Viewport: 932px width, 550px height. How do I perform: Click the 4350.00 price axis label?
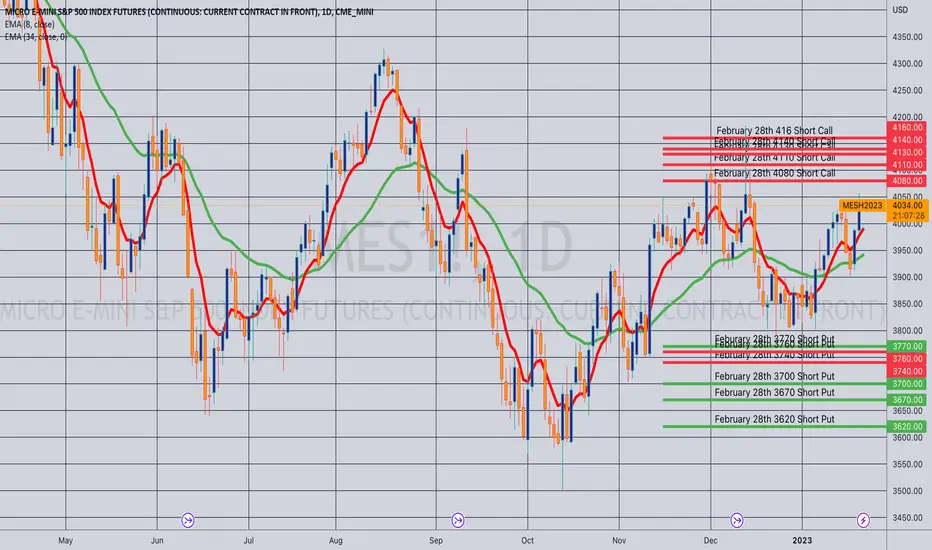point(908,37)
